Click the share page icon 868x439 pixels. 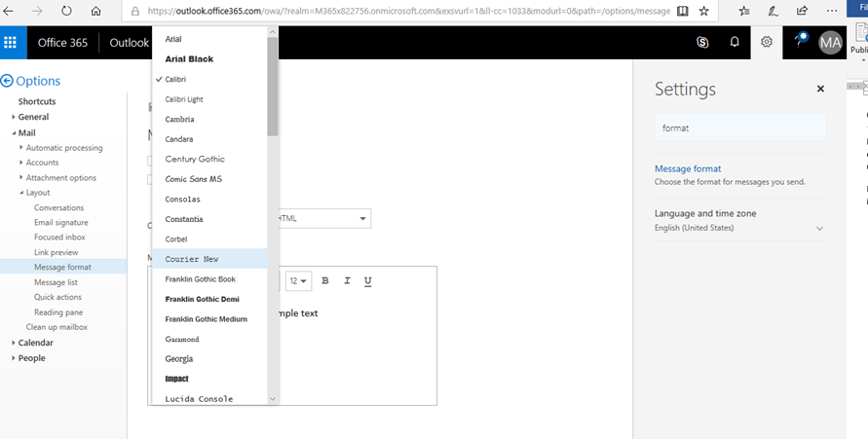(x=802, y=11)
